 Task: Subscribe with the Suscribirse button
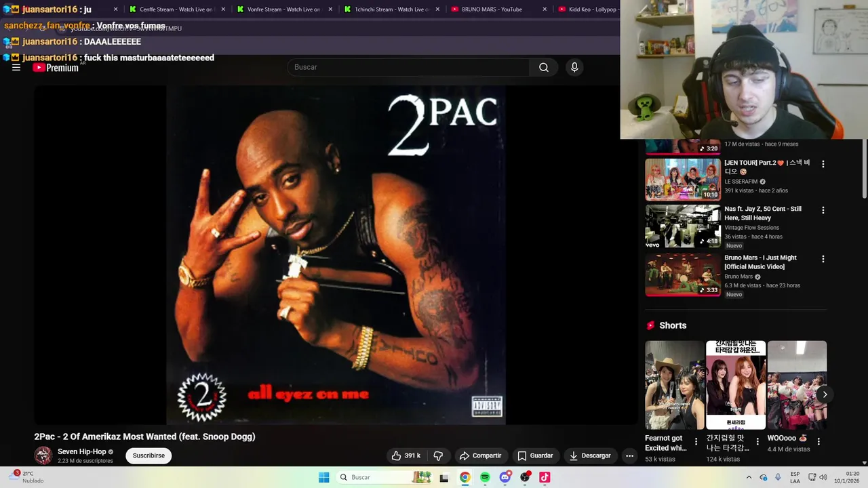point(149,455)
